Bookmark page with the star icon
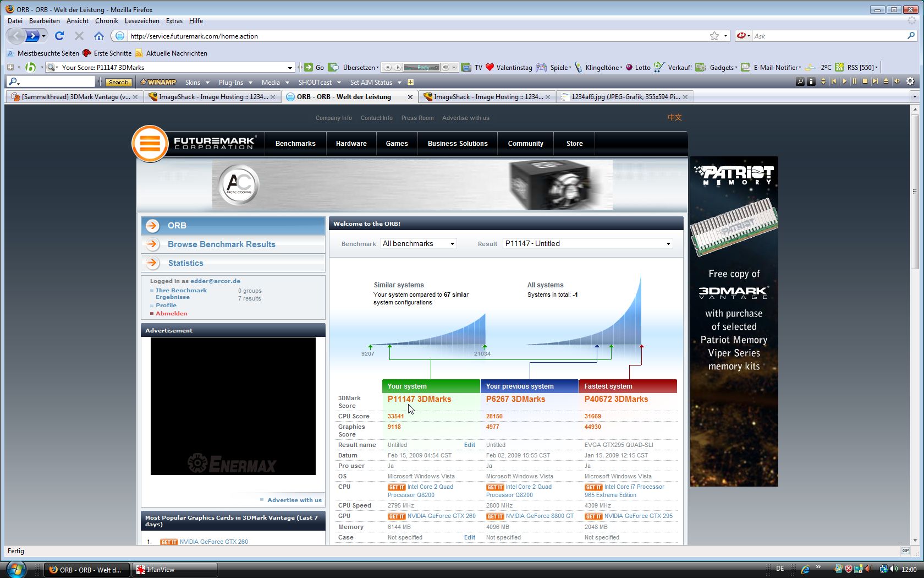Screen dimensions: 924x578 pos(714,36)
